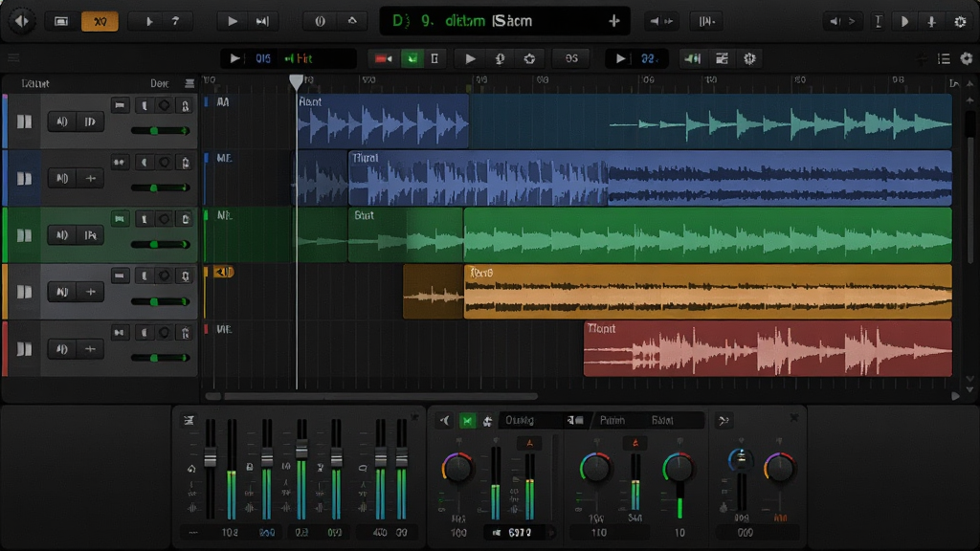This screenshot has height=551, width=980.
Task: Toggle the green button beside the record button
Action: 412,58
